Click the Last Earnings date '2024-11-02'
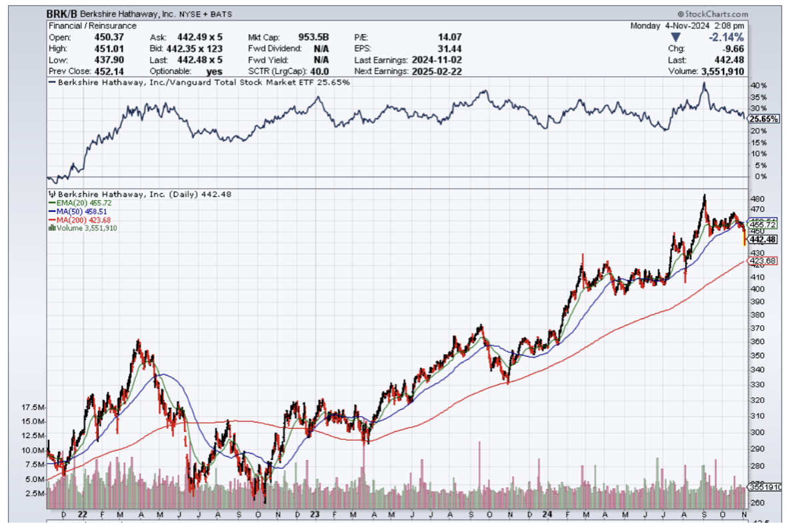 [x=437, y=60]
